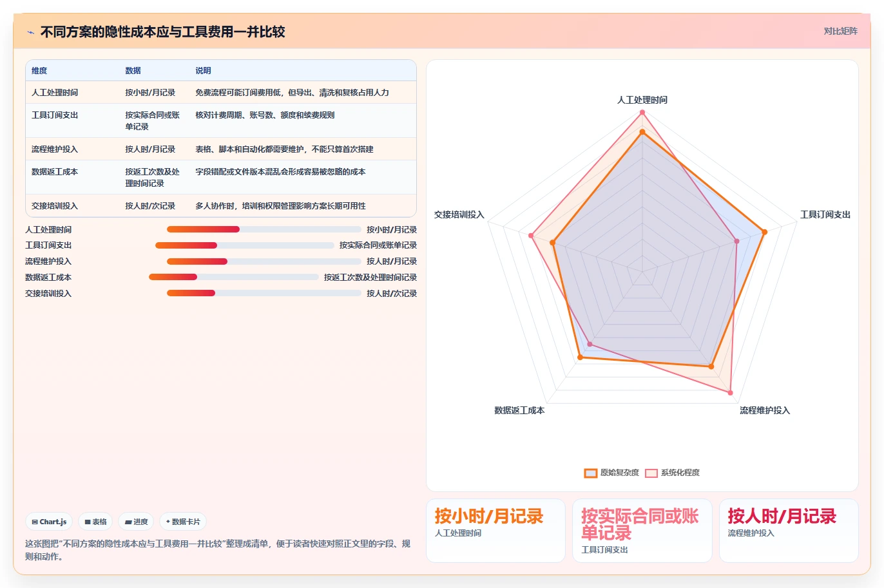Select the Chart.js chip
The image size is (884, 588).
[49, 522]
